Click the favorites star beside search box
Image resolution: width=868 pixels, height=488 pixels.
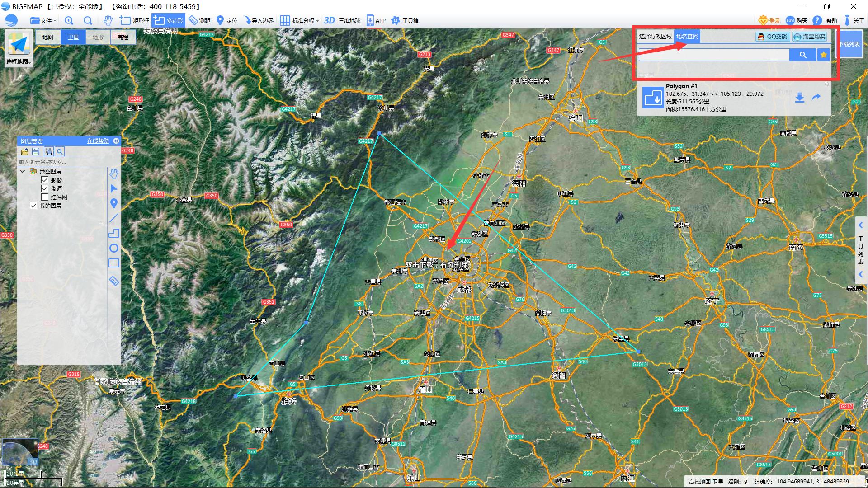point(824,55)
